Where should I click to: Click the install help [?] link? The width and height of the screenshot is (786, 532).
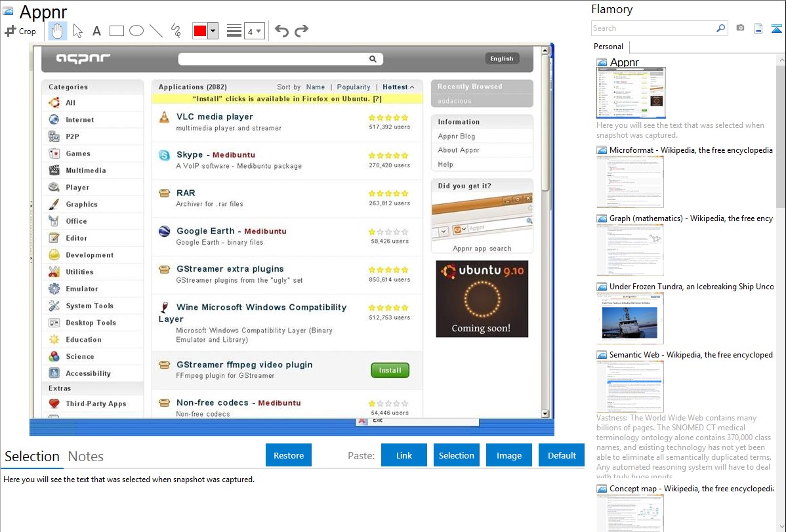[377, 99]
